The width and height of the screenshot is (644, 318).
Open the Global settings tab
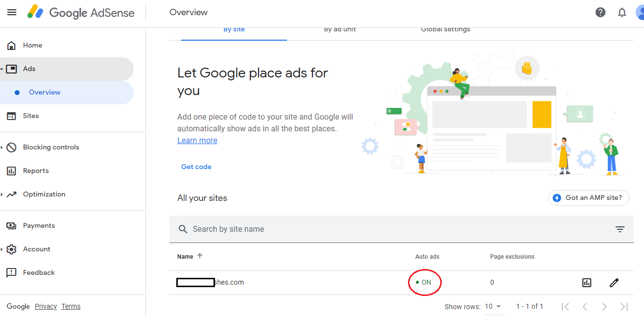(x=446, y=29)
